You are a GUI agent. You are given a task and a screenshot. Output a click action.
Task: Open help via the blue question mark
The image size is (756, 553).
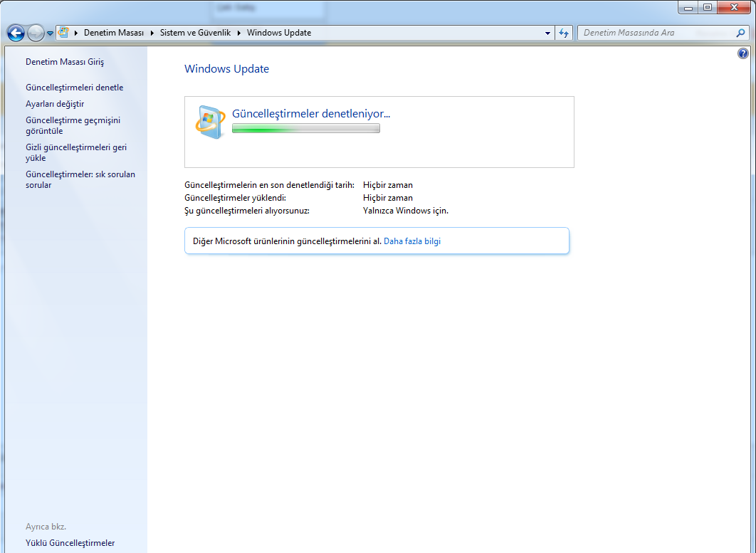743,53
